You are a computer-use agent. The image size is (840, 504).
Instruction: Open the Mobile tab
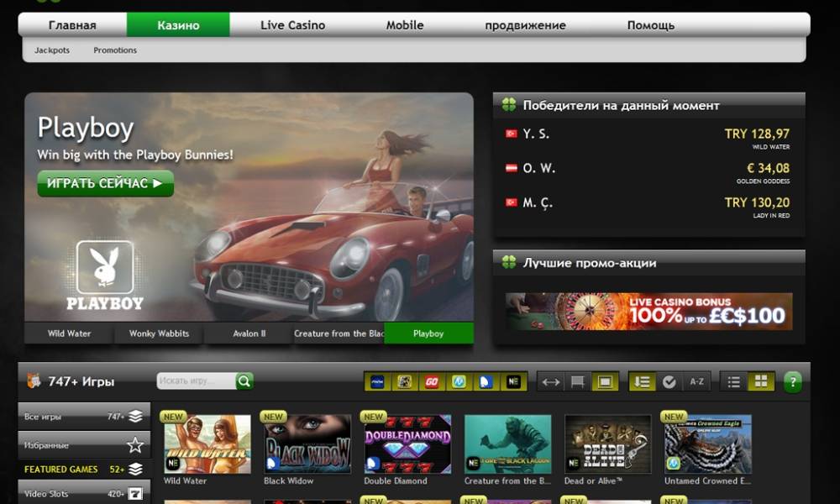tap(405, 25)
